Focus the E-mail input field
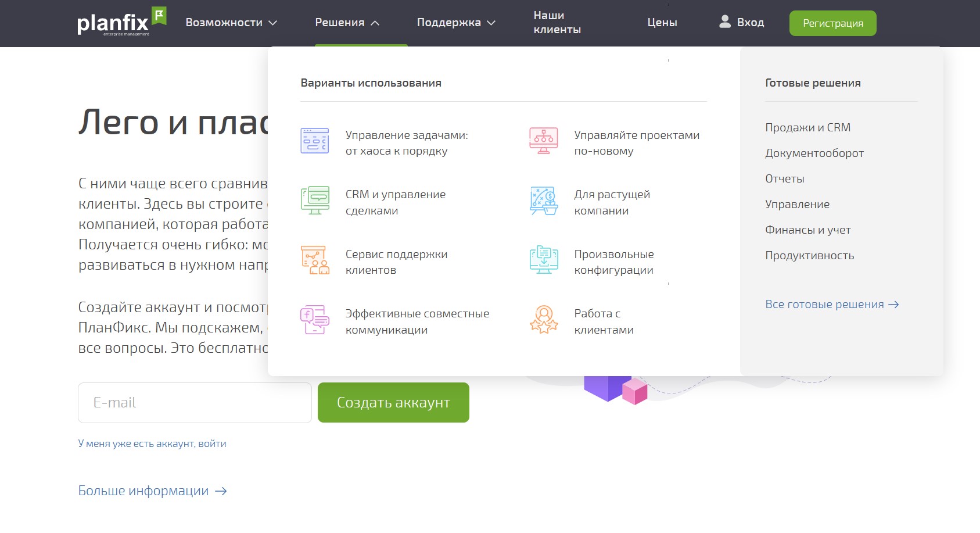 tap(195, 403)
